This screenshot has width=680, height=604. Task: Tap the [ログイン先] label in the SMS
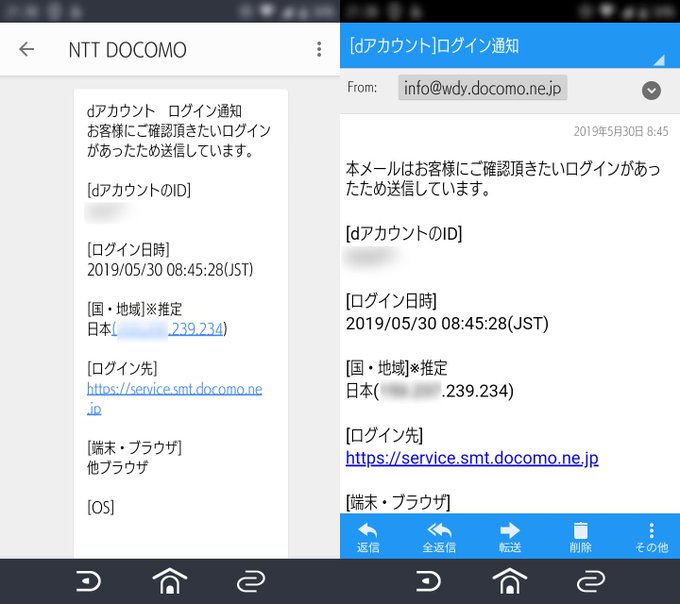(x=122, y=369)
